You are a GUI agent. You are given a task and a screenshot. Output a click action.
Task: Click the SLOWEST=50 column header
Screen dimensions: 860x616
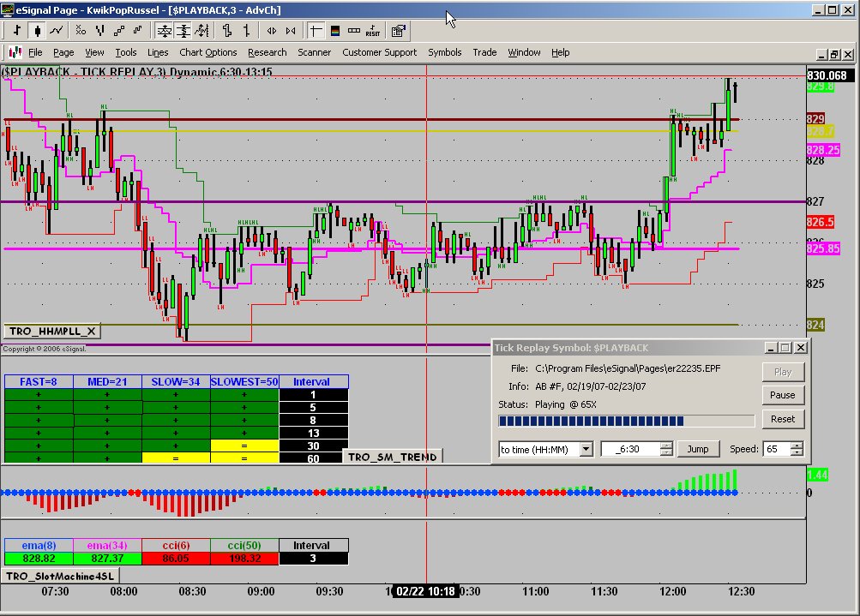coord(244,382)
